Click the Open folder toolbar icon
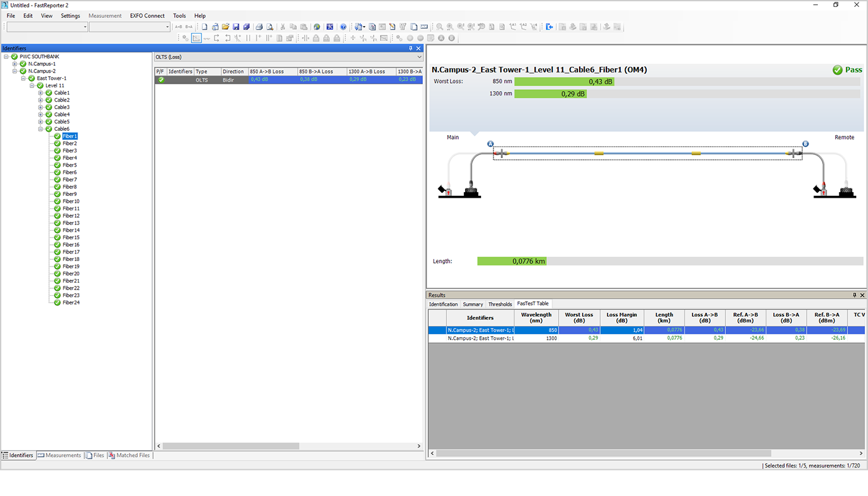The image size is (868, 496). tap(226, 27)
